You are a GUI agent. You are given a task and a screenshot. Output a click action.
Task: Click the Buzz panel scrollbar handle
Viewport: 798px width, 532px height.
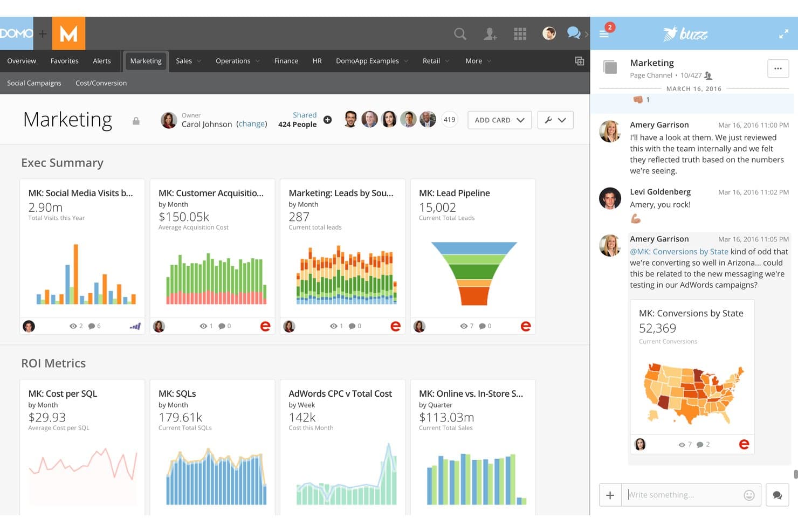point(795,474)
